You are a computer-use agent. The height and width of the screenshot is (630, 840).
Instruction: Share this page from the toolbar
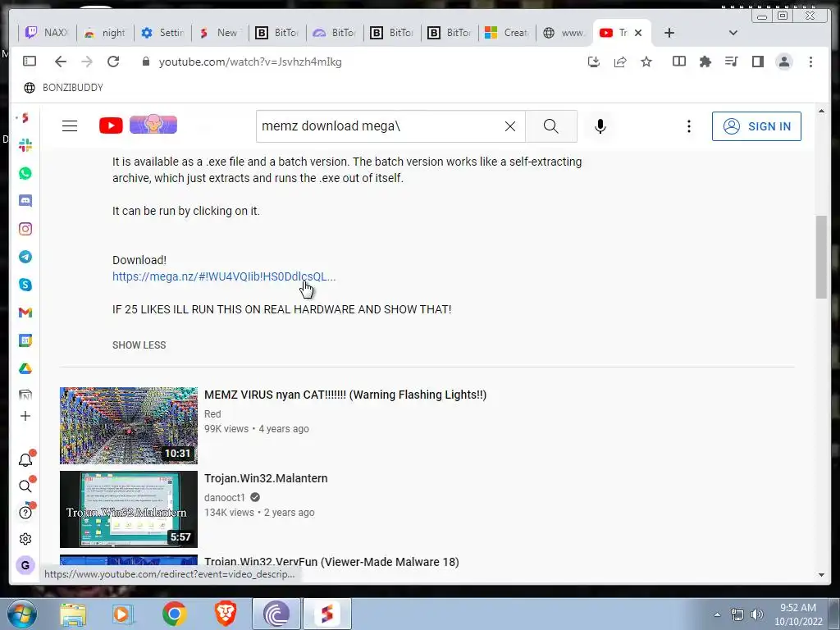[620, 62]
